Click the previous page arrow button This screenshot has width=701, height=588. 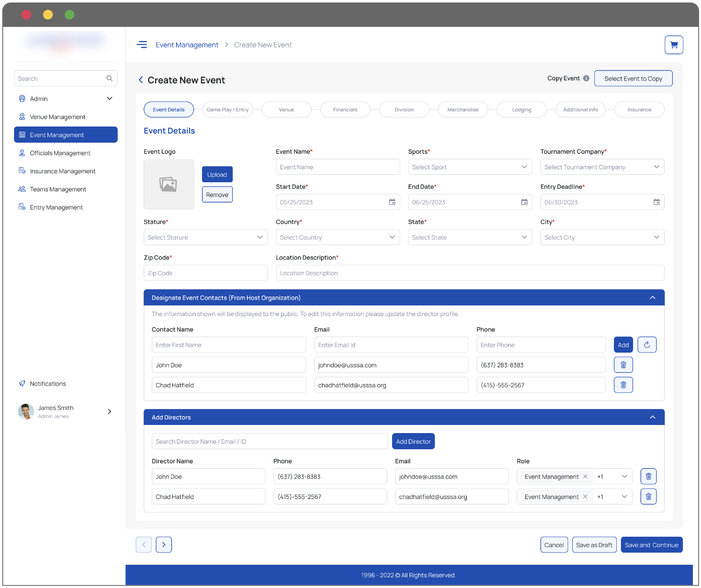[x=144, y=544]
